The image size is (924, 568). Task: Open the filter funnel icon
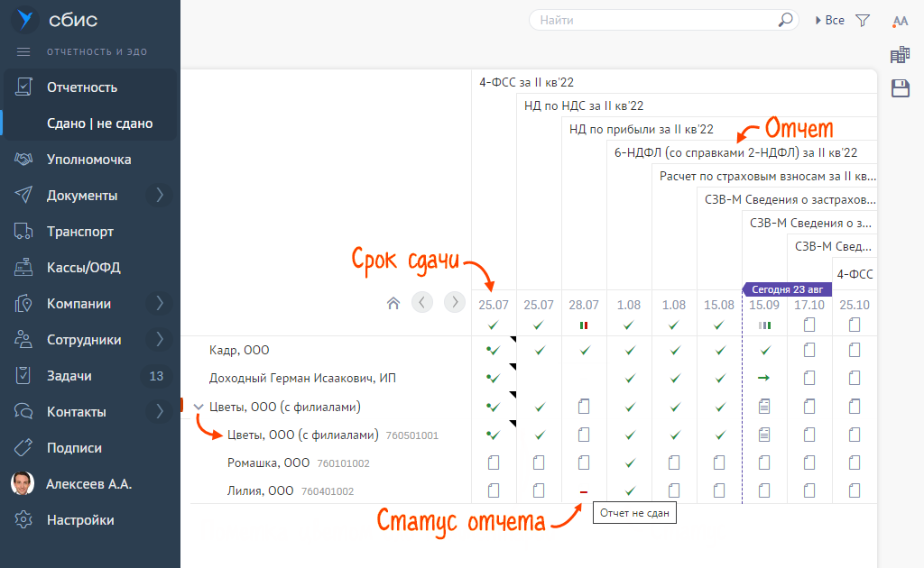(863, 20)
